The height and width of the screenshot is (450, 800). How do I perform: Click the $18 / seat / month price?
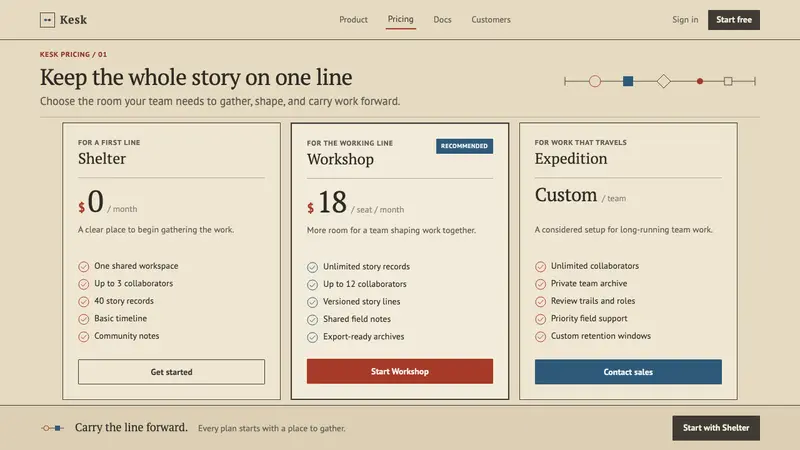tap(355, 203)
